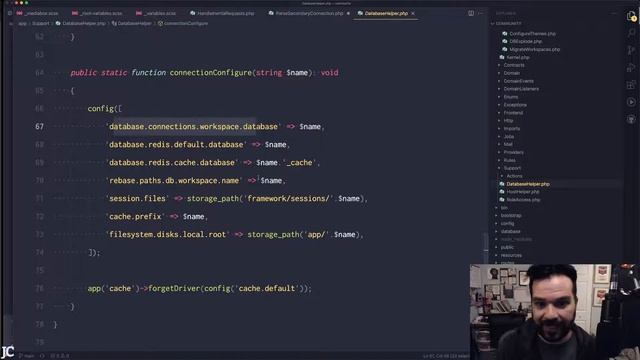Click 'Support' breadcrumb segment

click(40, 24)
